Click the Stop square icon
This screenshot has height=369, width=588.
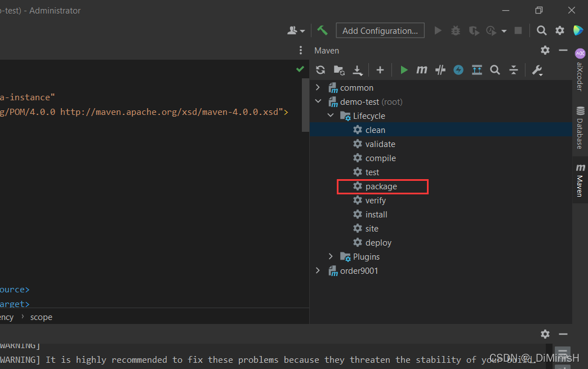coord(518,30)
